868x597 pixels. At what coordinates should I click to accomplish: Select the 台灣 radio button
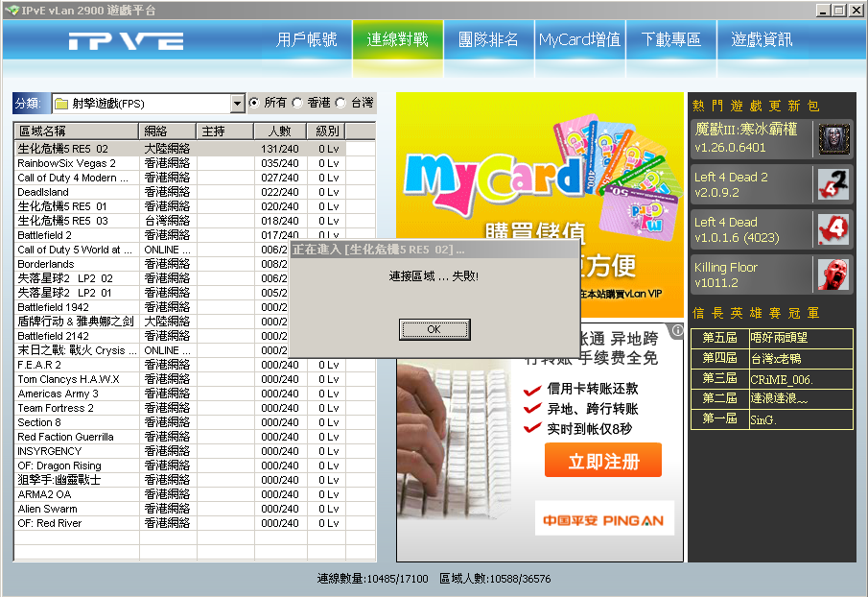pos(340,103)
